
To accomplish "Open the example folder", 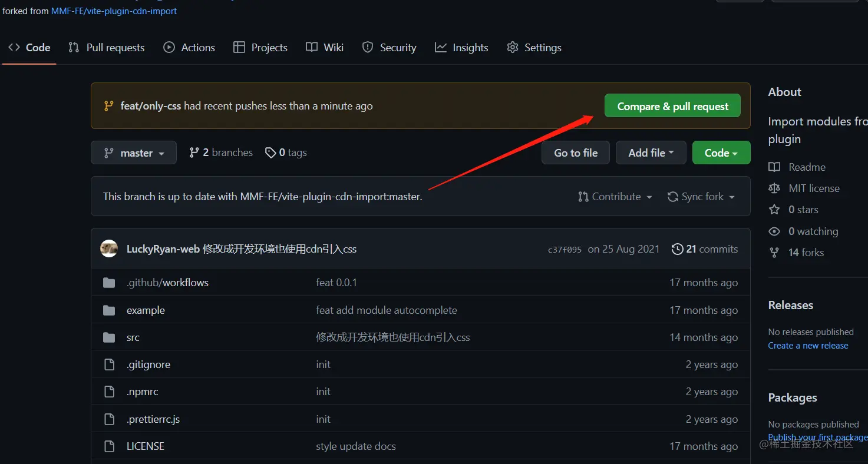I will tap(146, 310).
